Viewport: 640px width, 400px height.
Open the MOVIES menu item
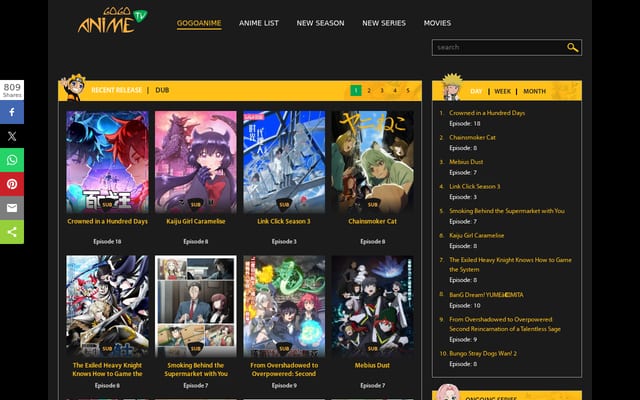click(437, 23)
